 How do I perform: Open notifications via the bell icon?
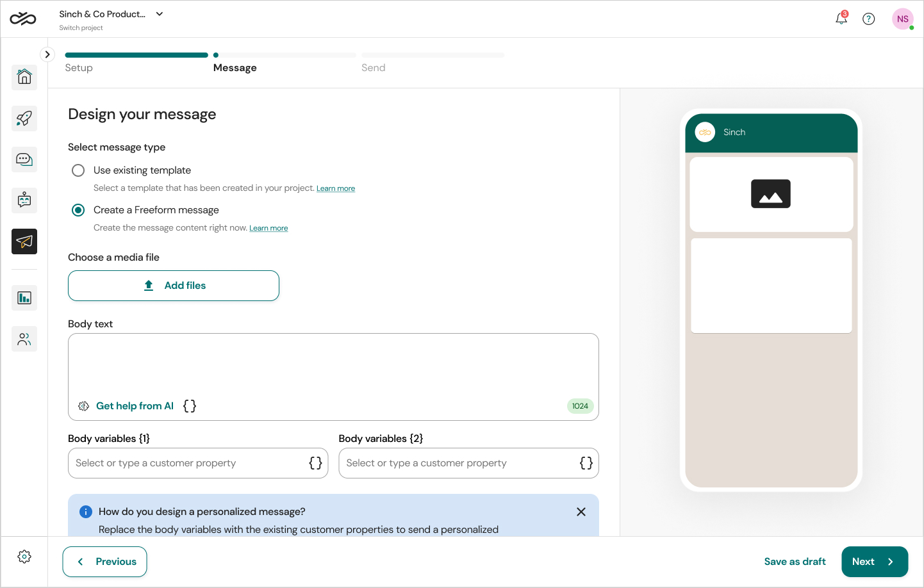point(841,19)
